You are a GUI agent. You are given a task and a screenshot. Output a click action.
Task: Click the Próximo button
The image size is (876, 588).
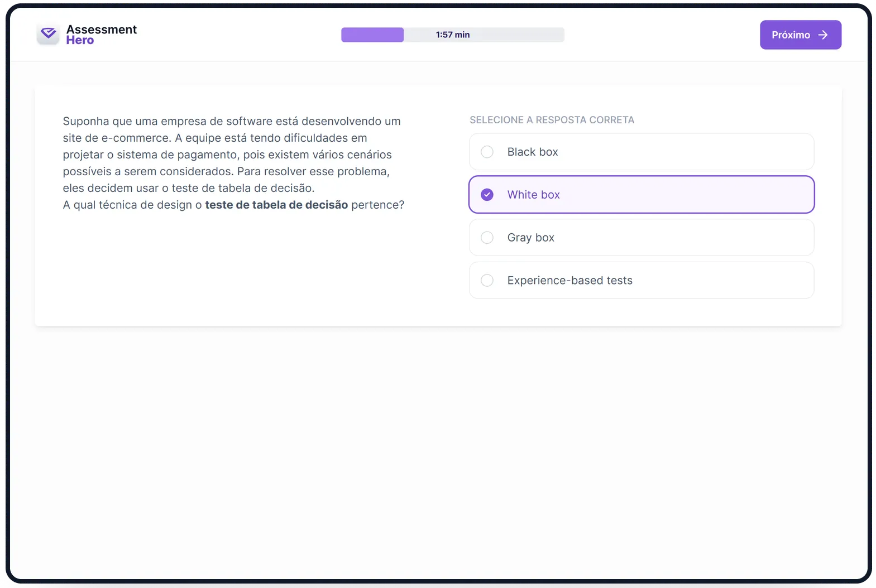click(800, 35)
